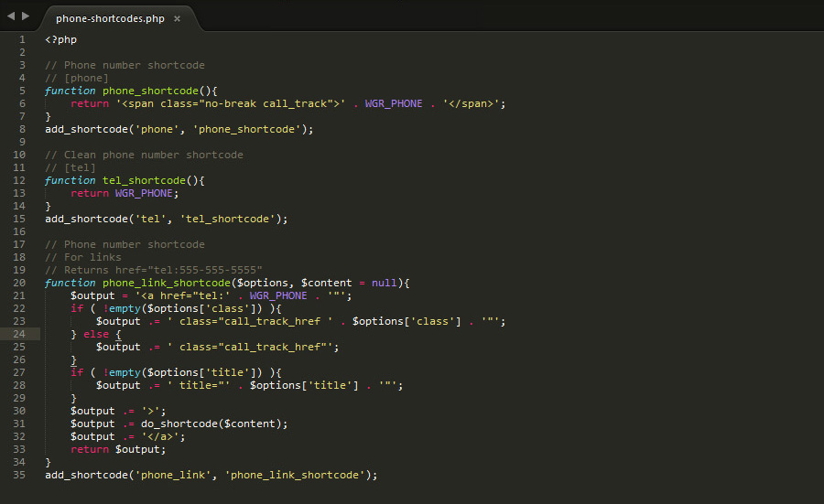Close the phone-shortcodes.php tab
824x504 pixels.
[x=177, y=18]
